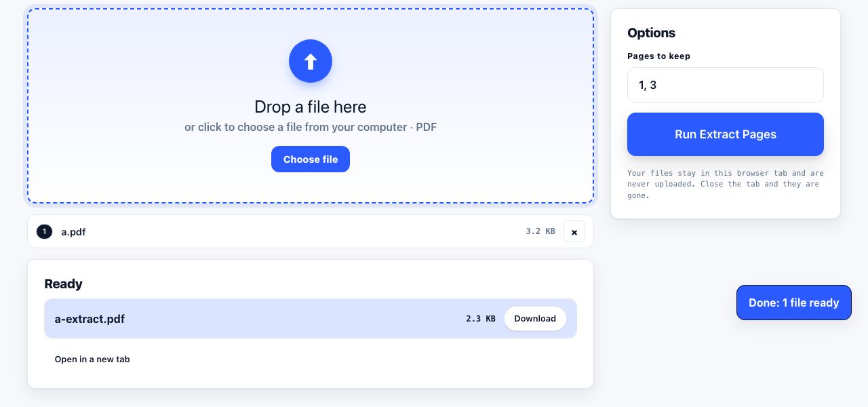Click the Options heading
Screen dimensions: 868x407
pos(652,33)
